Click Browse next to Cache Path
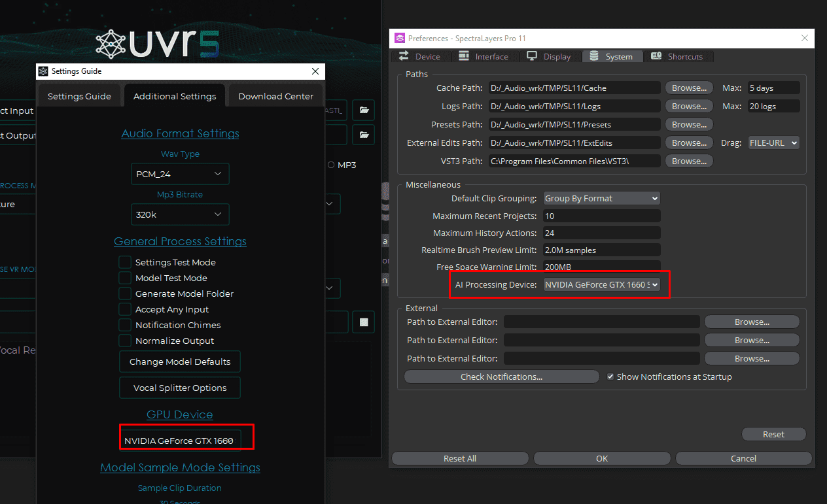The image size is (827, 504). point(689,88)
